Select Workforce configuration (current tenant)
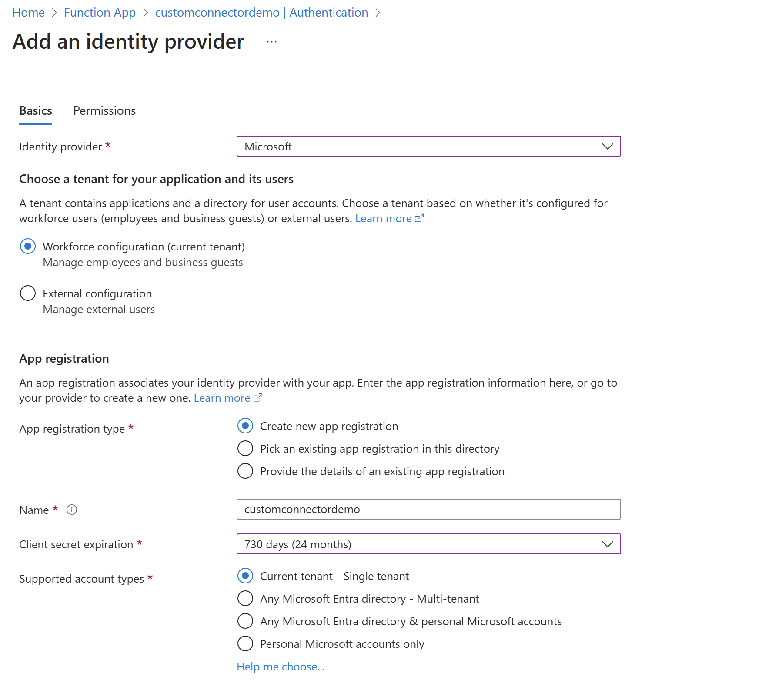The height and width of the screenshot is (700, 762). (27, 246)
